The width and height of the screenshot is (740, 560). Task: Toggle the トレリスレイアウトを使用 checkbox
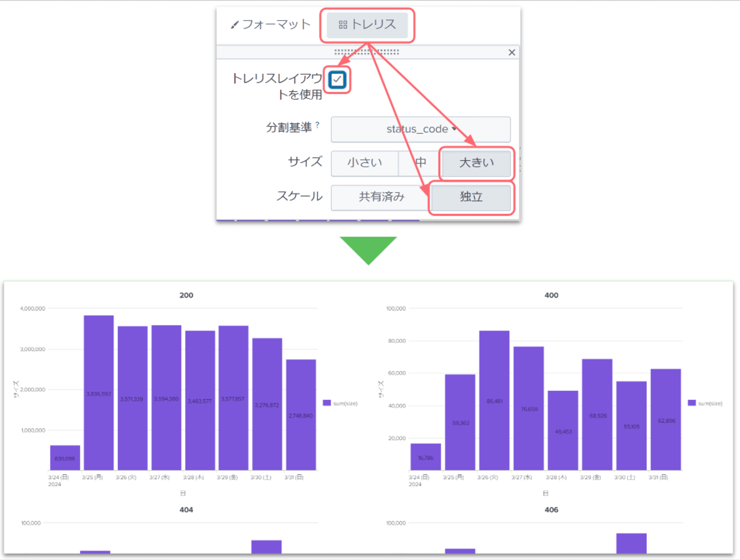[337, 80]
